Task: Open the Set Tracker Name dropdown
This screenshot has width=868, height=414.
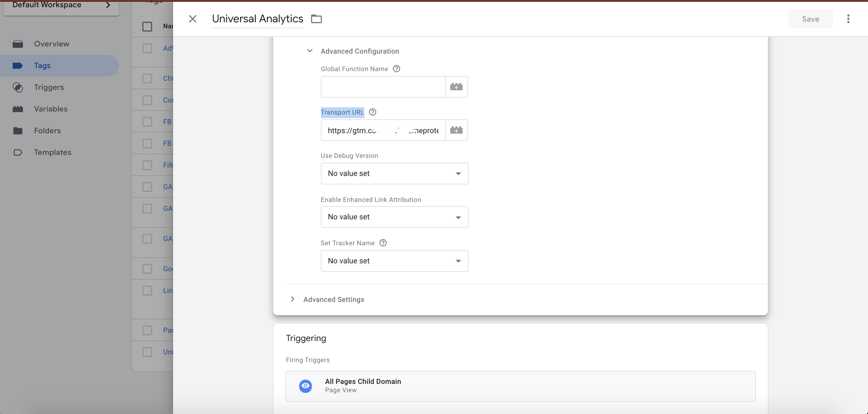Action: 394,261
